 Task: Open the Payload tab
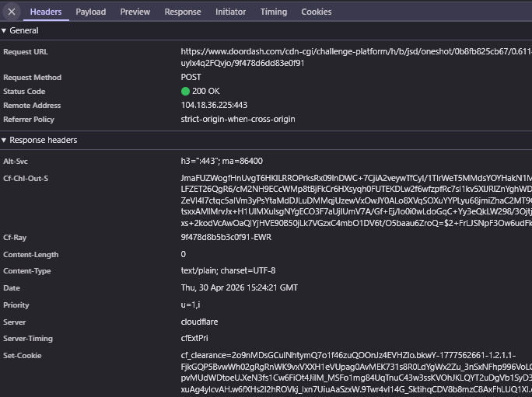pos(90,12)
